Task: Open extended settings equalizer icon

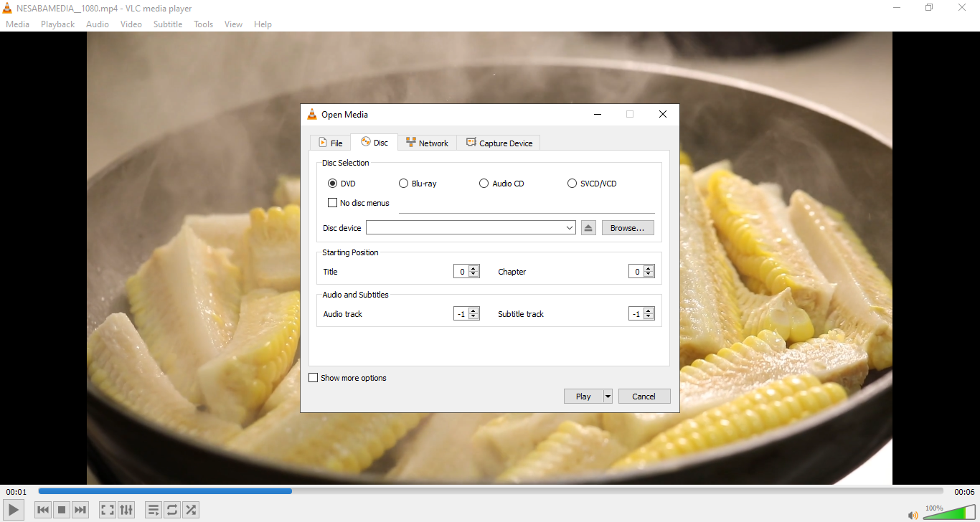Action: [126, 510]
